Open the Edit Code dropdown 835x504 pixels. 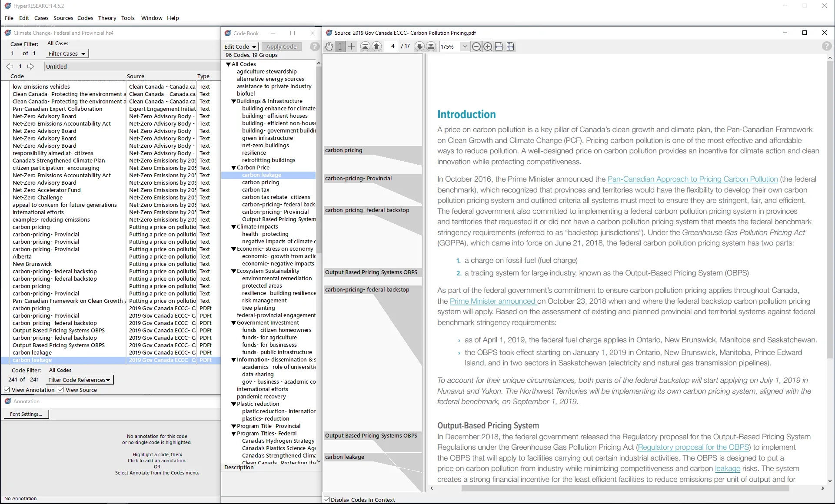(240, 46)
